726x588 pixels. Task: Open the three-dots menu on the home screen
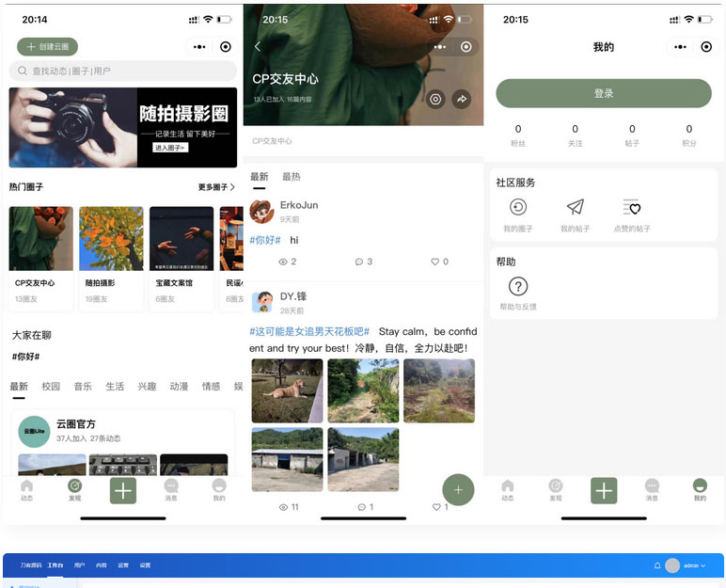coord(199,47)
